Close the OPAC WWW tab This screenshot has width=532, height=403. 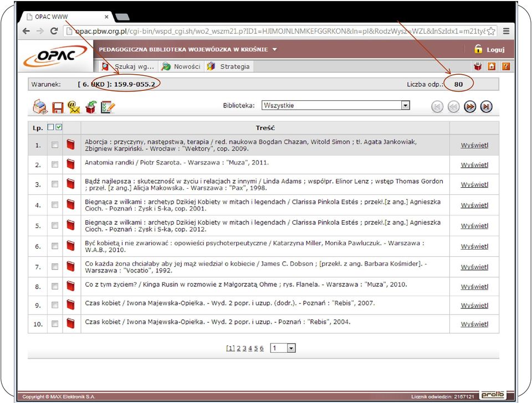coord(106,17)
